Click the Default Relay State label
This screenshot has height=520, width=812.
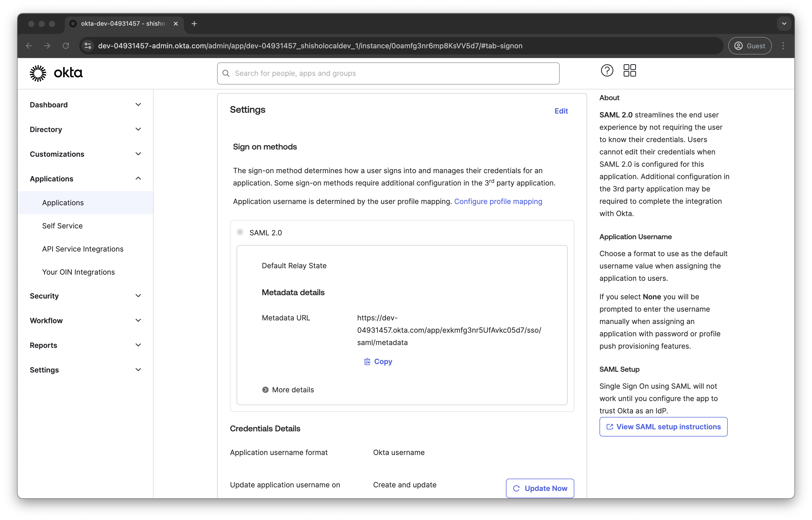coord(294,265)
